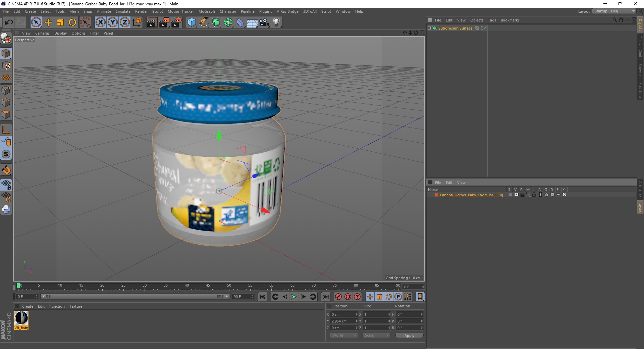Enable the Axis mode icon
Screen dimensions: 644x349
pyautogui.click(x=6, y=130)
